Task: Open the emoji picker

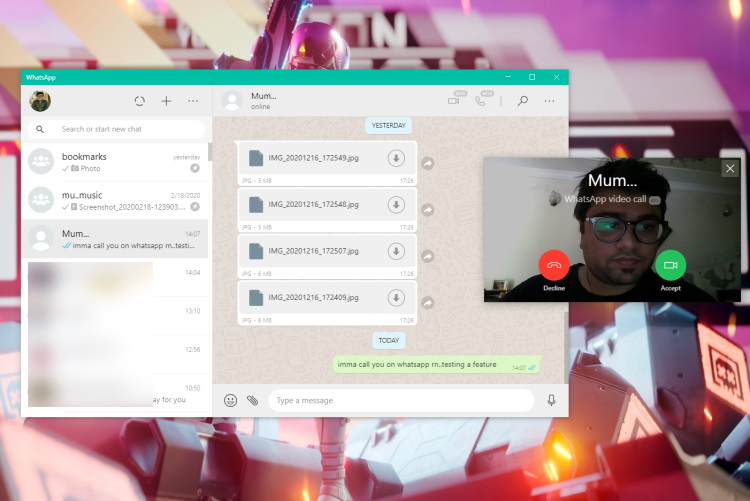Action: [x=230, y=400]
